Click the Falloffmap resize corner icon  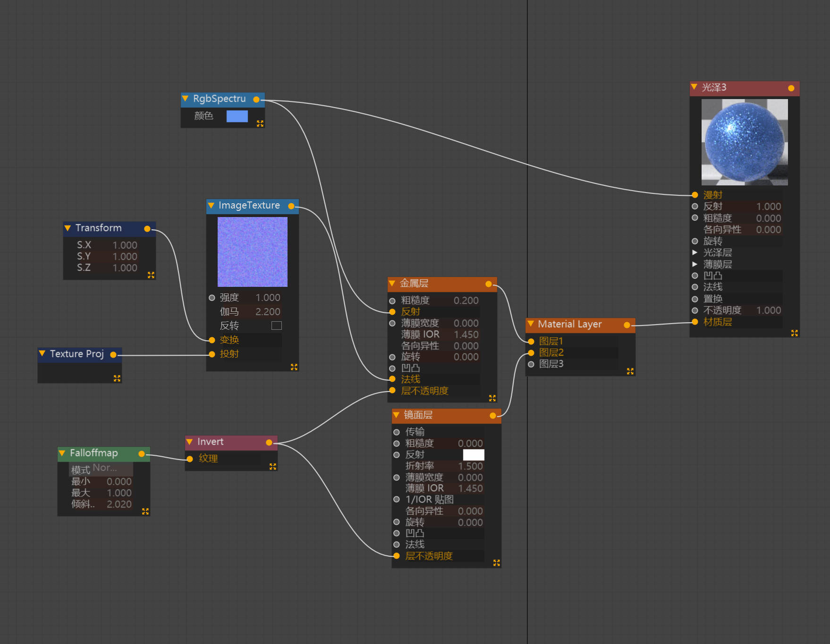click(x=145, y=511)
